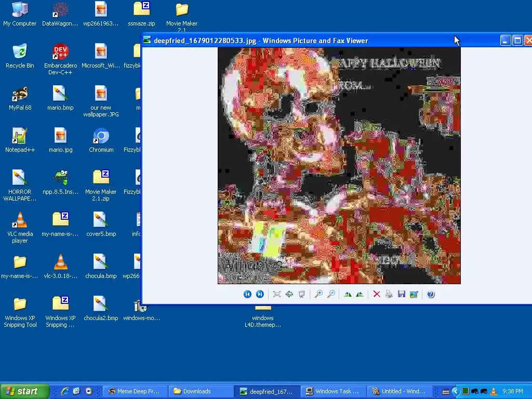Select the Chromium desktop shortcut
Image resolution: width=532 pixels, height=399 pixels.
coord(101,140)
